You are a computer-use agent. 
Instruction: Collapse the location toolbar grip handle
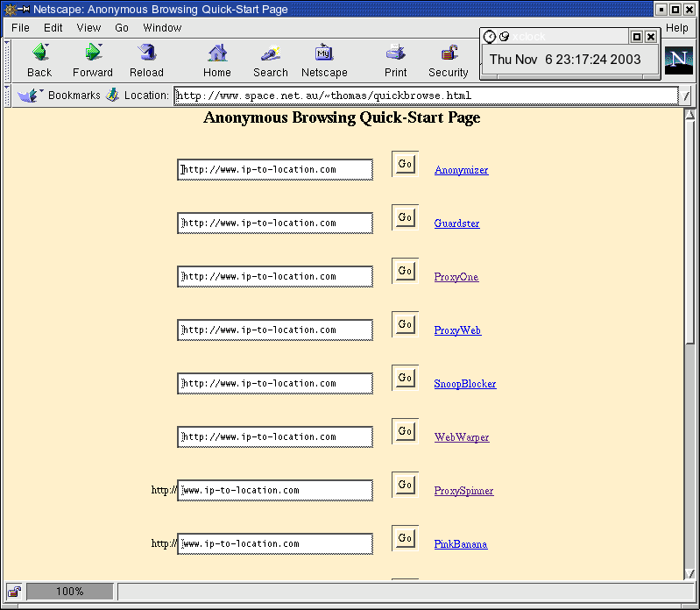pyautogui.click(x=7, y=96)
